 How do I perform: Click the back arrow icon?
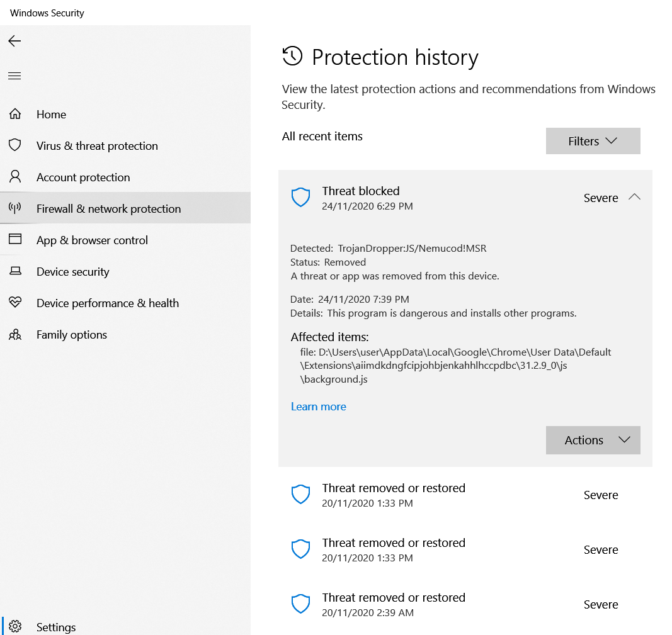(x=14, y=41)
